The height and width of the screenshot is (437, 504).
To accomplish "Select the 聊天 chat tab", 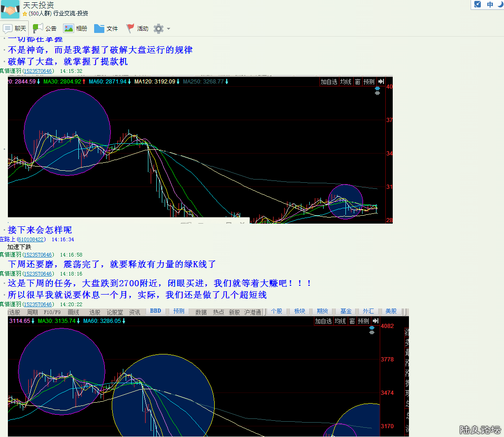I will (15, 28).
